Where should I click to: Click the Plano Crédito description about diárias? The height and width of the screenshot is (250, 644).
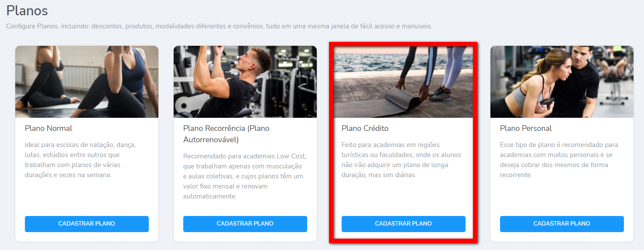pos(401,160)
